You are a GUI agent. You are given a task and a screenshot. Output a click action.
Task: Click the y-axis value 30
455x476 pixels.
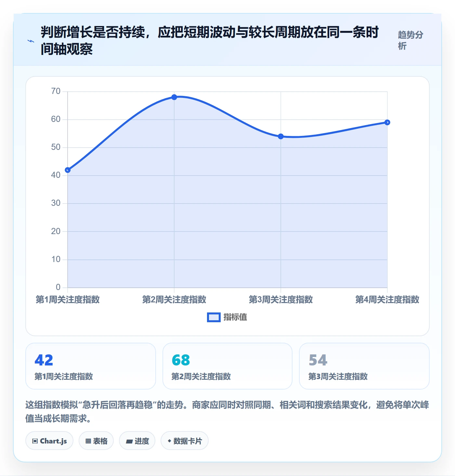(56, 203)
